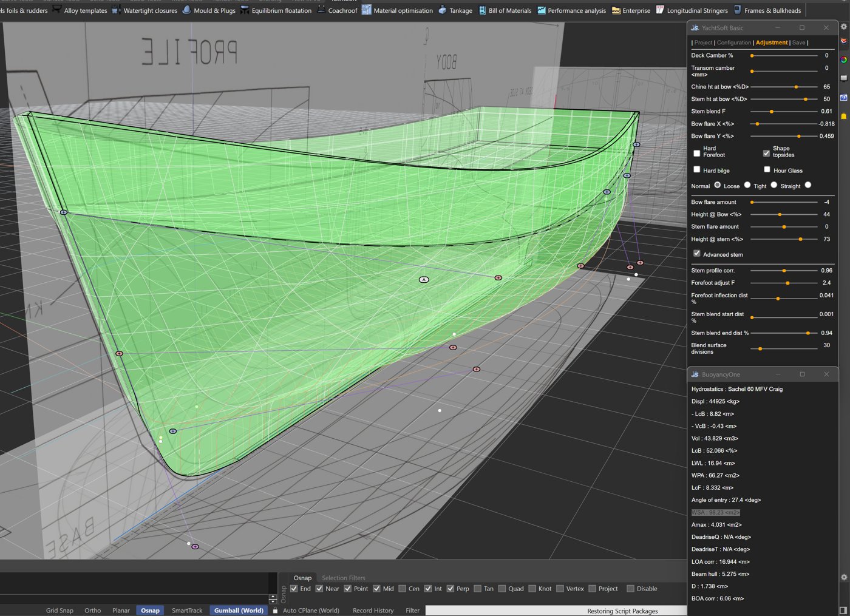Open Frames & Bulkheads tool
Screen dimensions: 850x616
tap(767, 10)
